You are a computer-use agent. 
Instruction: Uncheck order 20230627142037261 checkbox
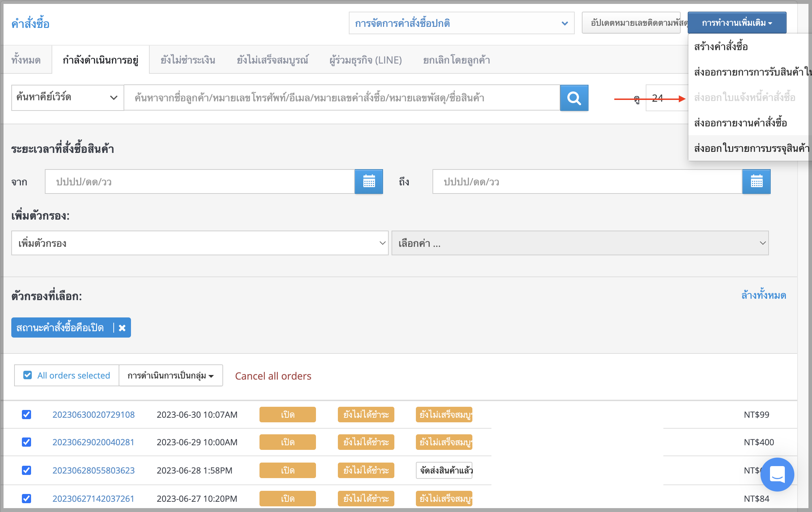click(26, 499)
